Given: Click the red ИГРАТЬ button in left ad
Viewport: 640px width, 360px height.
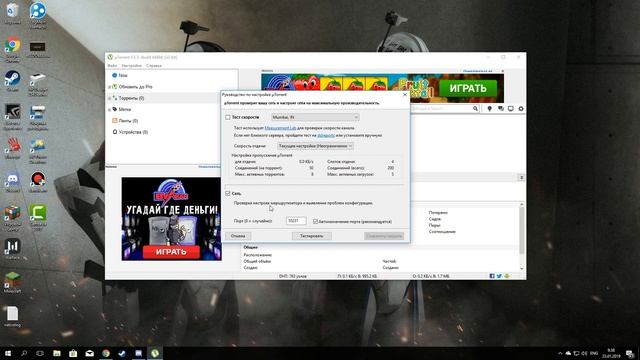Looking at the screenshot, I should 171,252.
